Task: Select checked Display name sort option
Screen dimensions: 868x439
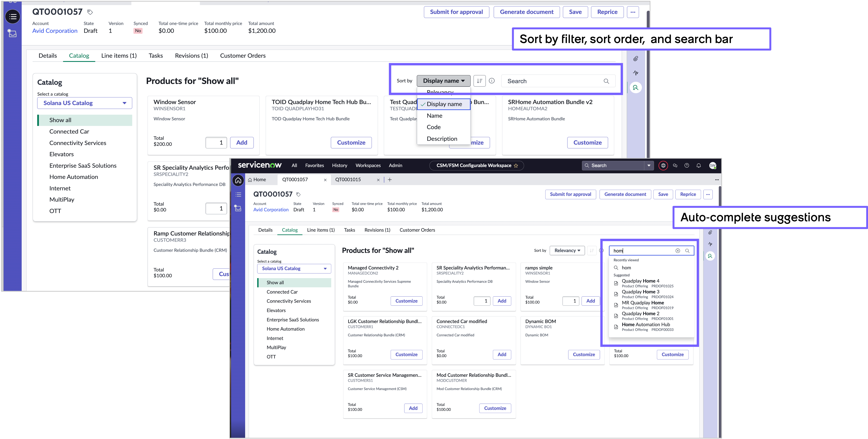Action: pyautogui.click(x=443, y=104)
